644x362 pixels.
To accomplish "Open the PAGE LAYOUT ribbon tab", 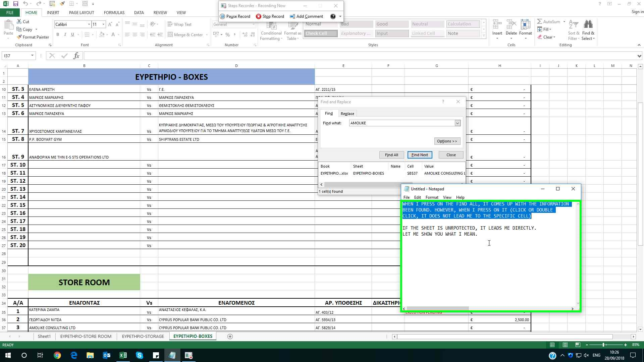I will coord(82,12).
